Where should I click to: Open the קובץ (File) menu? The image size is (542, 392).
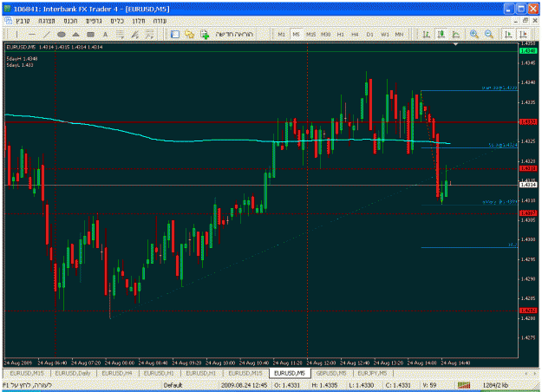coord(23,21)
